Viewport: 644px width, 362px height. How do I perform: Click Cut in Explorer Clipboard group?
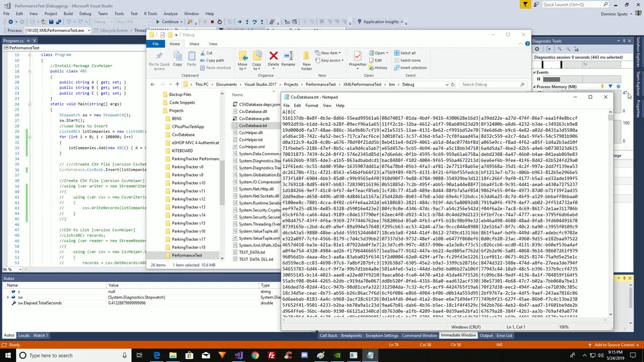coord(205,53)
